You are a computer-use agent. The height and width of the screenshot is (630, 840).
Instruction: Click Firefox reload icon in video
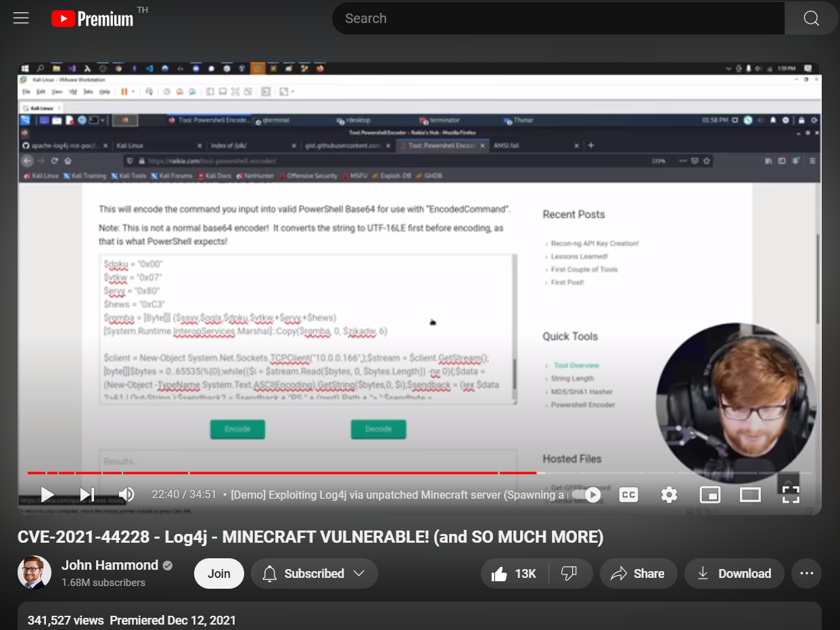53,161
